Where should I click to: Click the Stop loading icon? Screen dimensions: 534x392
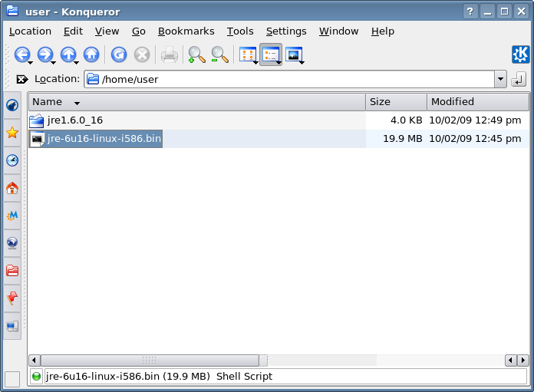coord(142,54)
